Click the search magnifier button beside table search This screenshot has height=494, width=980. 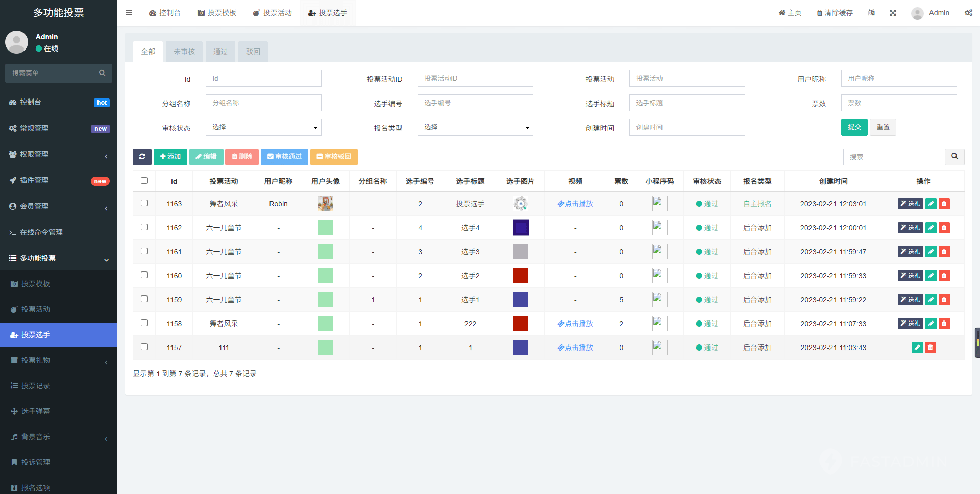(954, 157)
